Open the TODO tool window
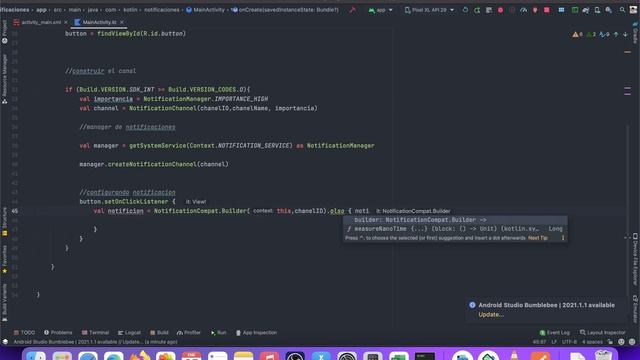 click(24, 333)
